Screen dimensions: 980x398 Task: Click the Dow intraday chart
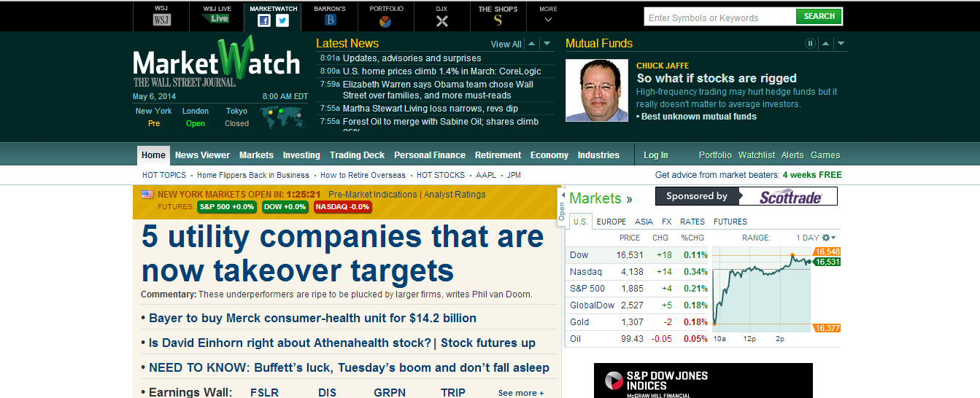click(762, 289)
